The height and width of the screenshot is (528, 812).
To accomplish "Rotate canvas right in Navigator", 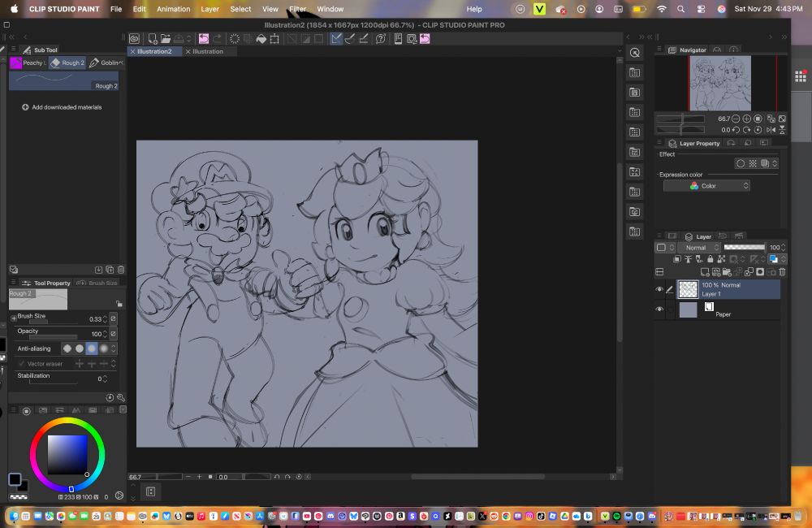I will tap(747, 130).
